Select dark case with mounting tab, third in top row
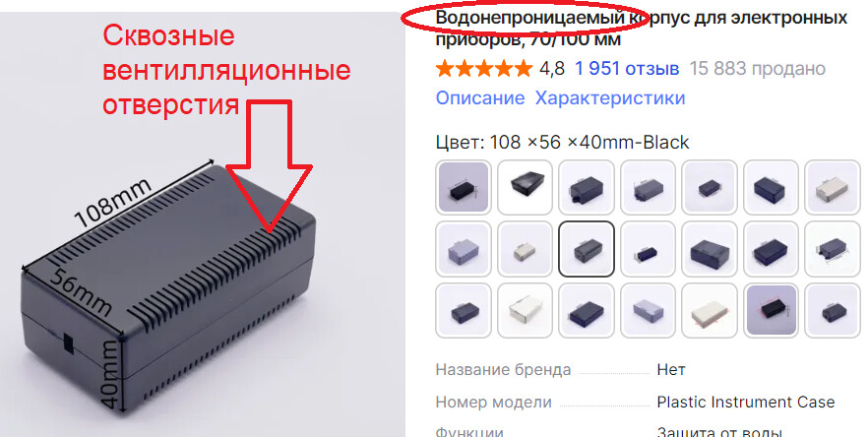Image resolution: width=868 pixels, height=437 pixels. tap(587, 187)
